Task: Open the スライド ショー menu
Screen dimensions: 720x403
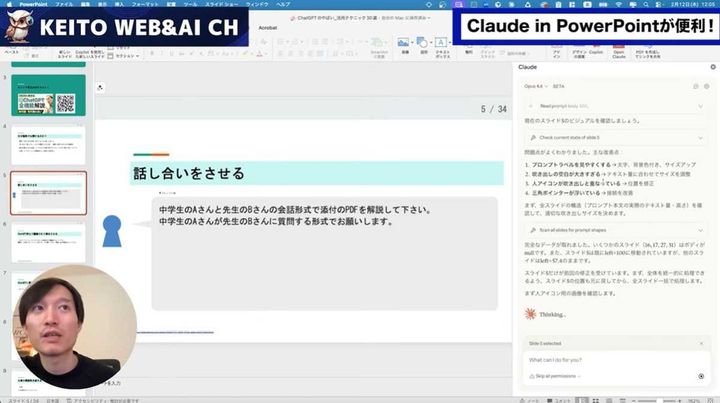Action: [221, 4]
